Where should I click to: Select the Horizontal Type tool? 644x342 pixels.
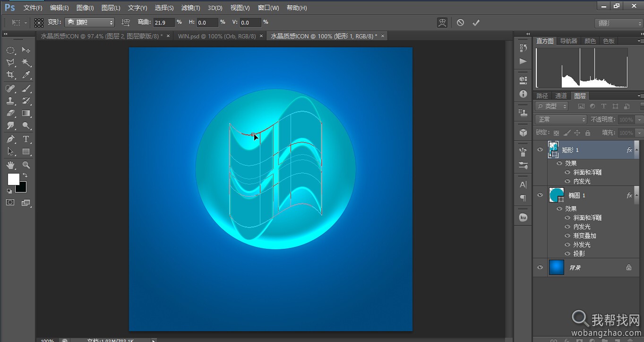click(26, 139)
